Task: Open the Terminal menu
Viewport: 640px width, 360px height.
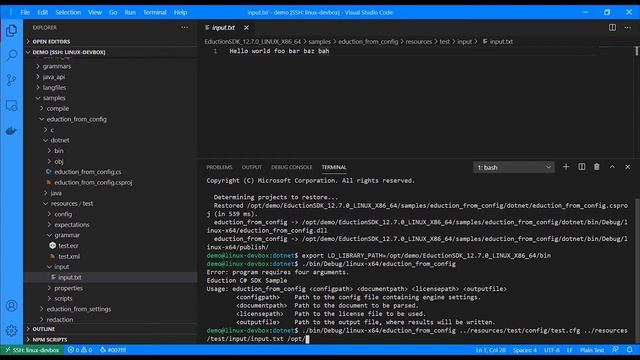Action: (x=155, y=12)
